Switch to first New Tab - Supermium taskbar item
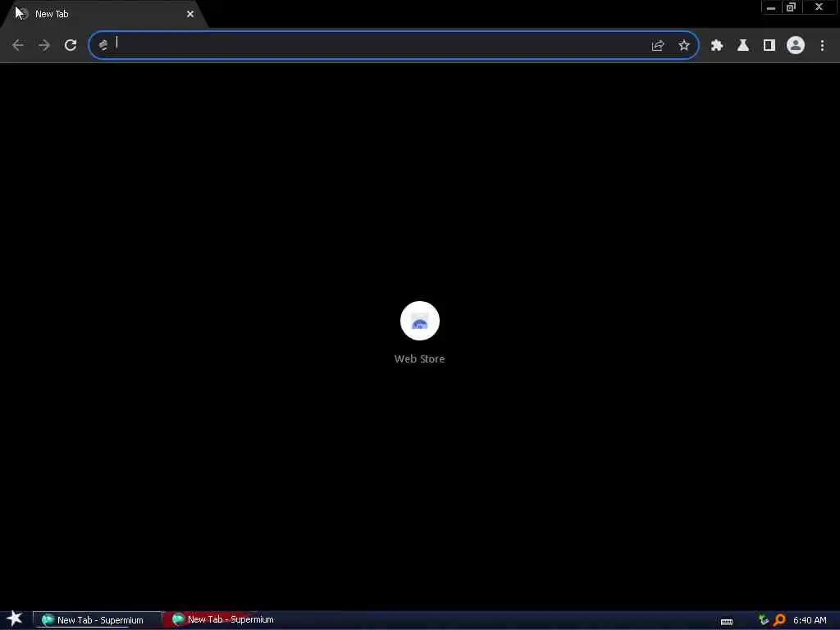The height and width of the screenshot is (630, 840). (97, 620)
